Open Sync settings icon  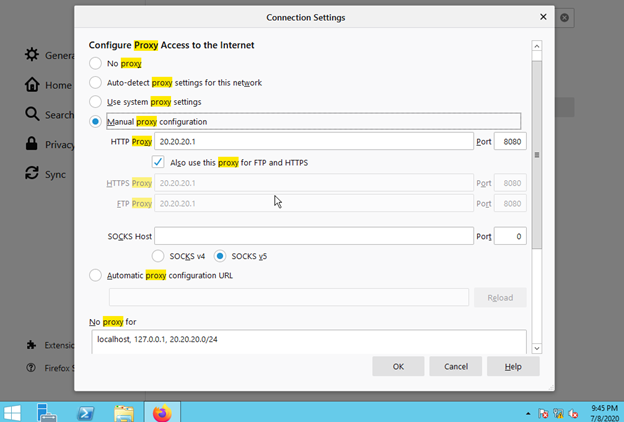point(32,173)
